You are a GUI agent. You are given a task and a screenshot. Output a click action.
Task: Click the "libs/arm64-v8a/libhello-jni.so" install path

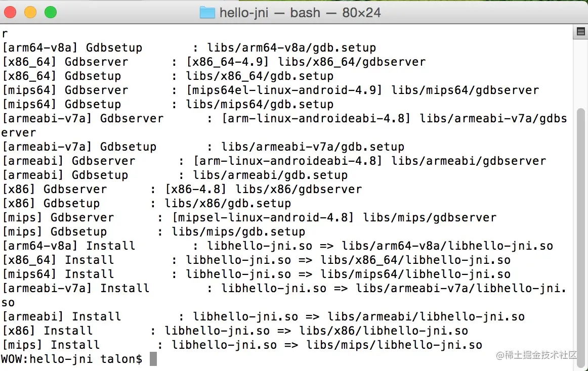pyautogui.click(x=447, y=246)
